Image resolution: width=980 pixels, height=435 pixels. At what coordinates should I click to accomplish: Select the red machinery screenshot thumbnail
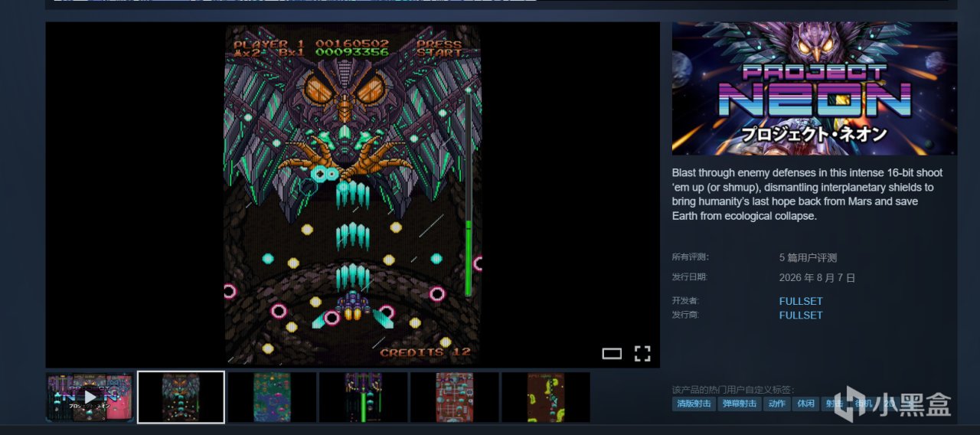454,397
